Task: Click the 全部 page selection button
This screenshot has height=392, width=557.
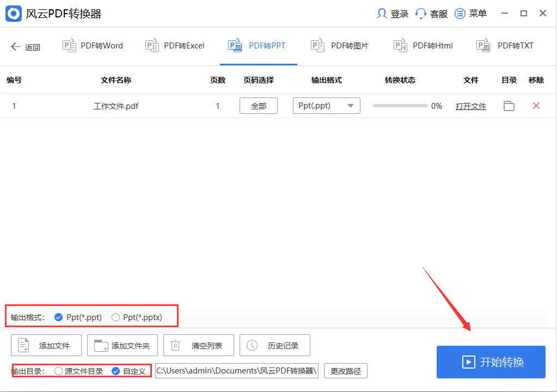Action: click(x=259, y=106)
